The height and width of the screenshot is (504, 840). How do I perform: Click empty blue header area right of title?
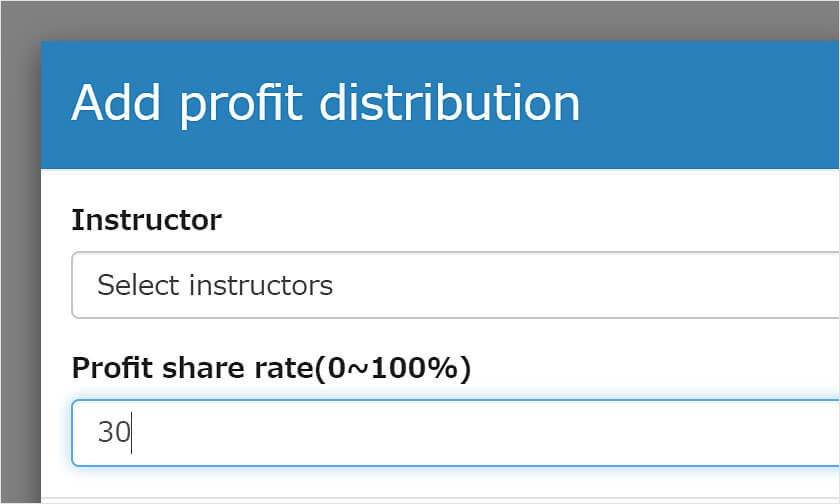pos(710,103)
